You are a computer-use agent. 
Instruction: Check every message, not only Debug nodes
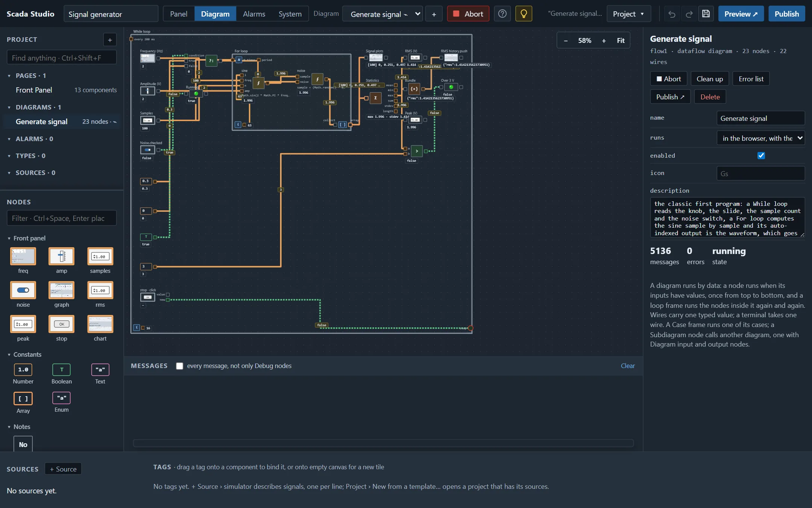click(x=180, y=366)
